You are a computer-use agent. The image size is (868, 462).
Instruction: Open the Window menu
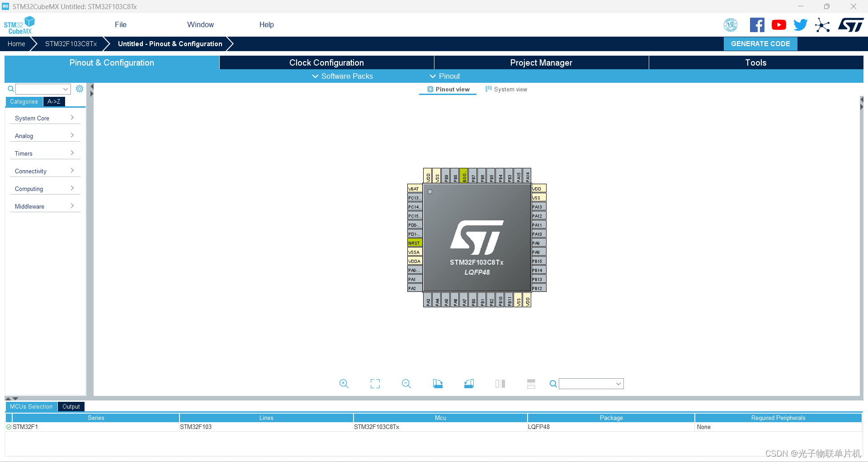click(200, 25)
